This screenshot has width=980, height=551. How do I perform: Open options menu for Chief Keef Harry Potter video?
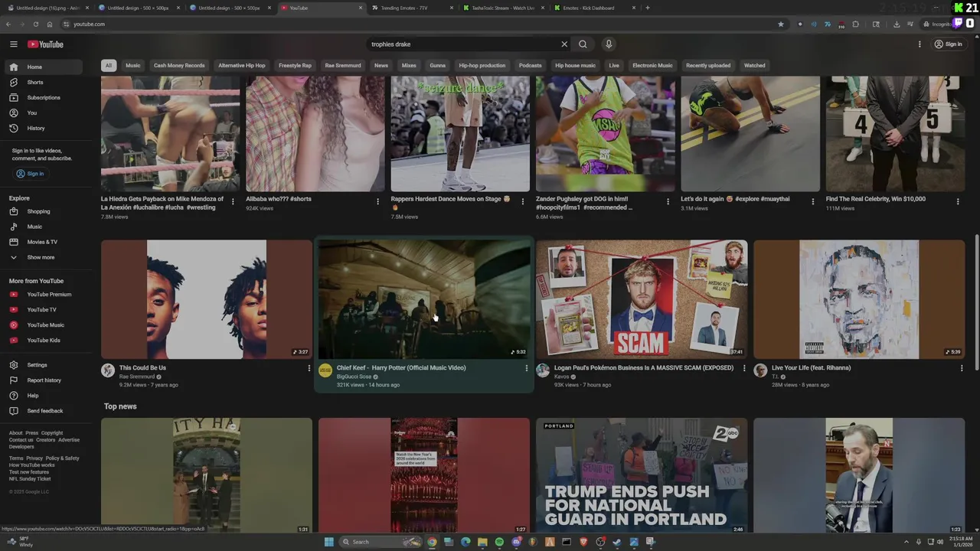526,368
